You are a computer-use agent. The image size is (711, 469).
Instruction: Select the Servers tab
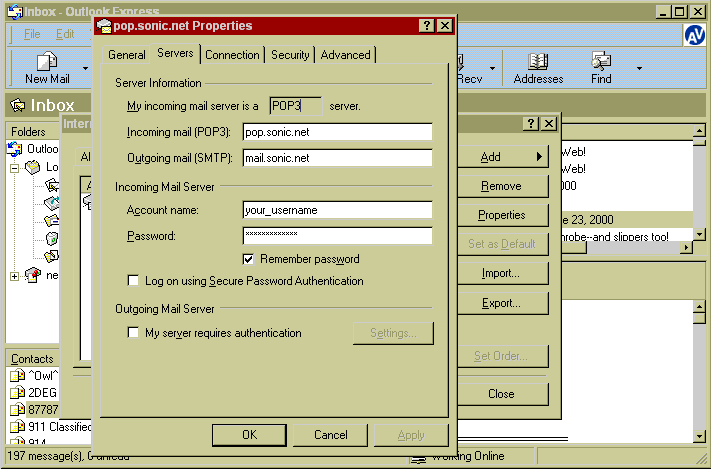[175, 53]
